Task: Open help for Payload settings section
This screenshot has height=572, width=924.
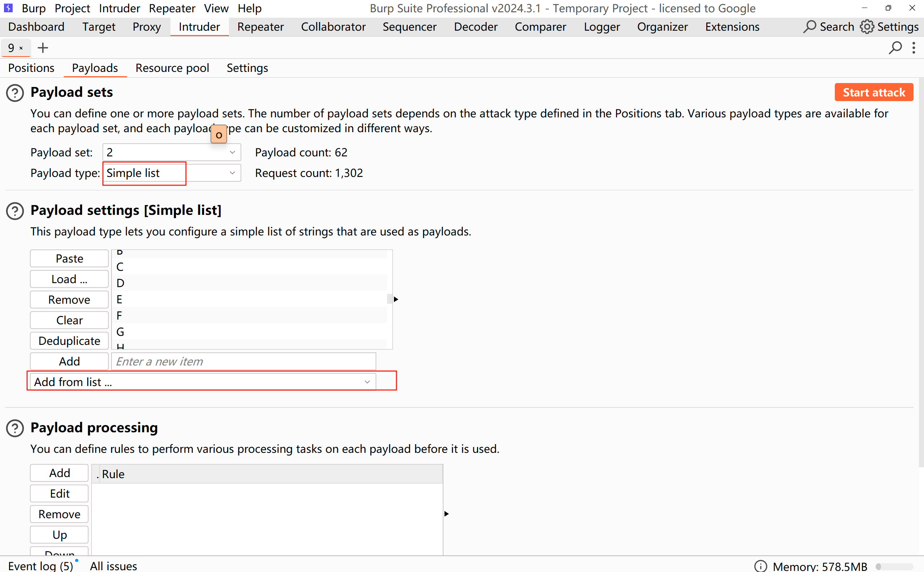Action: (15, 211)
